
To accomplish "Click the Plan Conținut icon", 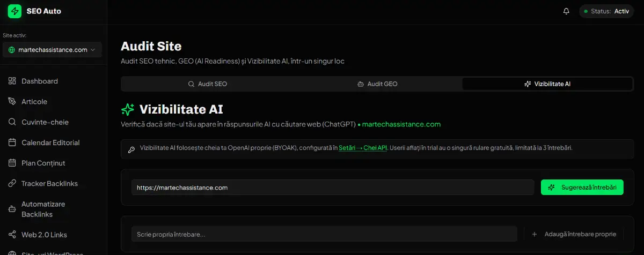I will tap(12, 163).
